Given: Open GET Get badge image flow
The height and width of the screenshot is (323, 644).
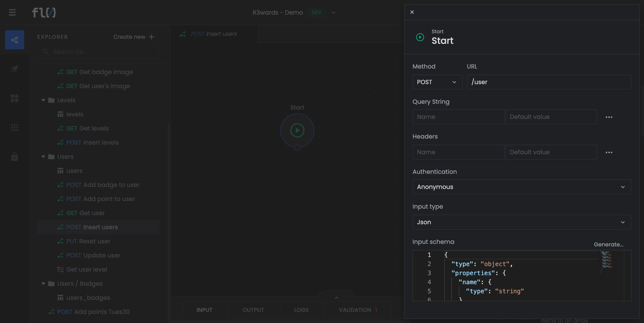Looking at the screenshot, I should [x=95, y=72].
